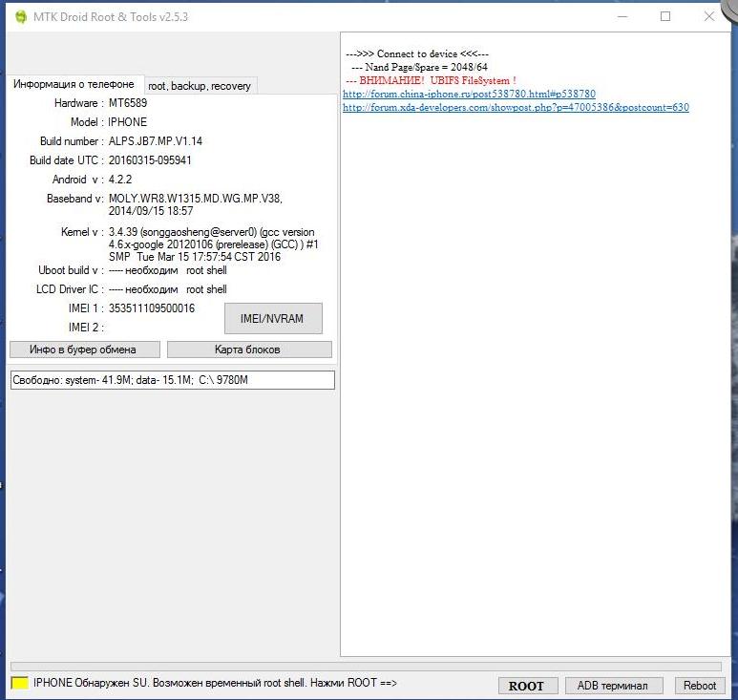Open the forum.china-iphone.ru link

469,95
